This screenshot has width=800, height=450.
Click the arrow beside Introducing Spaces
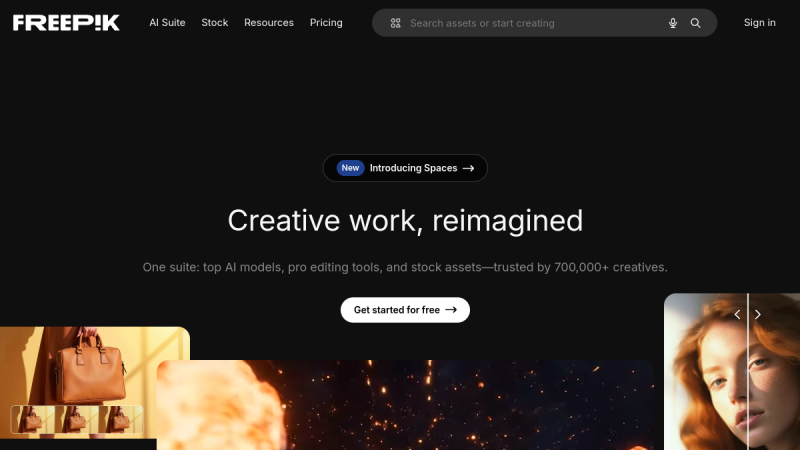(468, 168)
